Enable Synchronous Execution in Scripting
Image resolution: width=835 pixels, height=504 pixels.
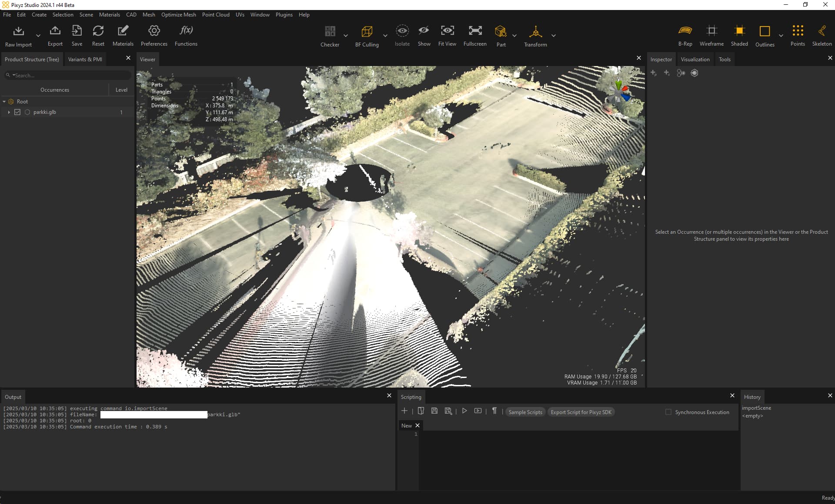[x=668, y=412]
